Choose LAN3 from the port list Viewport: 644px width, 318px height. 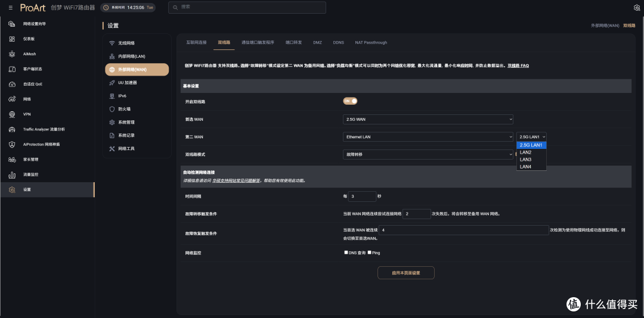pyautogui.click(x=531, y=159)
